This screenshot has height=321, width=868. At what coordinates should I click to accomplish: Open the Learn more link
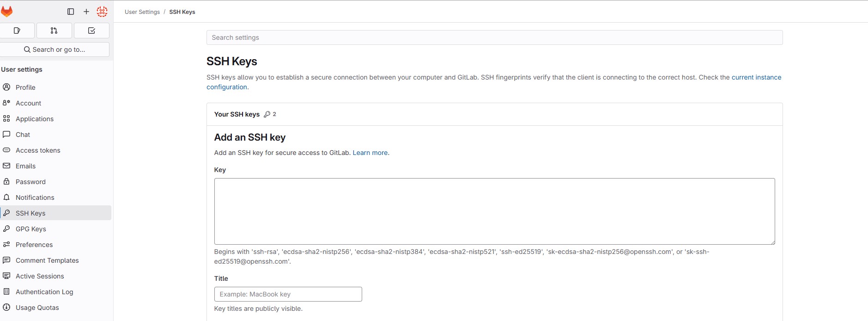click(x=370, y=153)
